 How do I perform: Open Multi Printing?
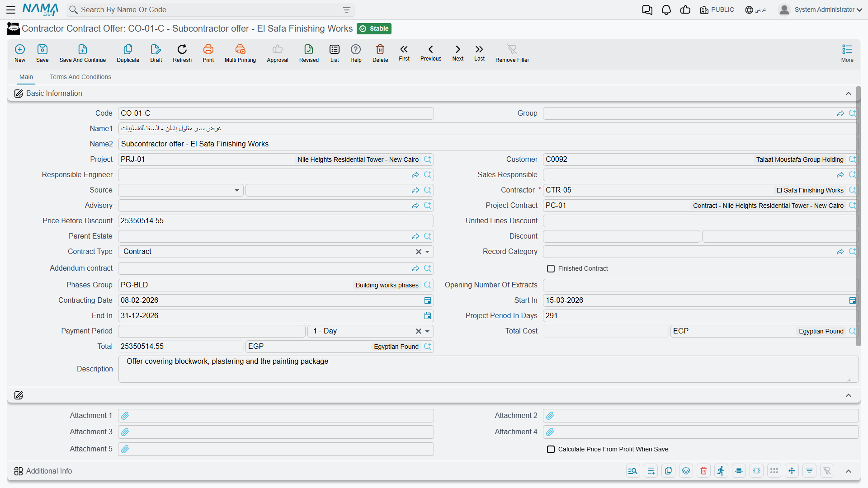(x=240, y=53)
